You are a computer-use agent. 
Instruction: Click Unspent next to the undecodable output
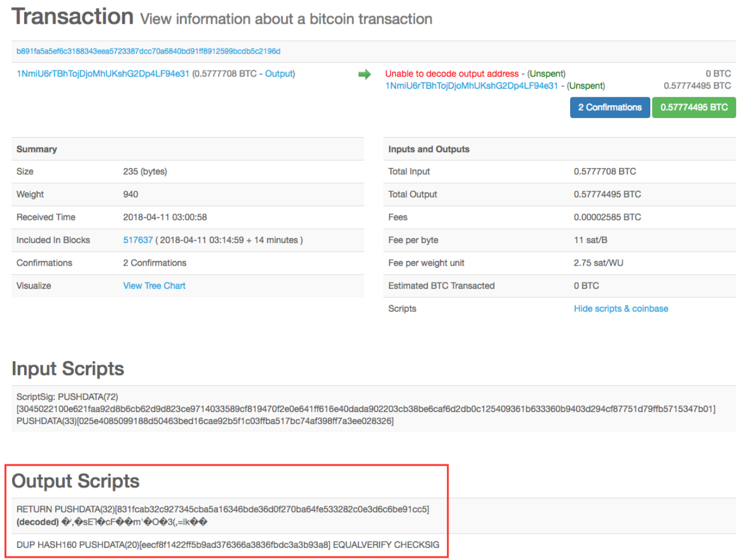[x=546, y=74]
